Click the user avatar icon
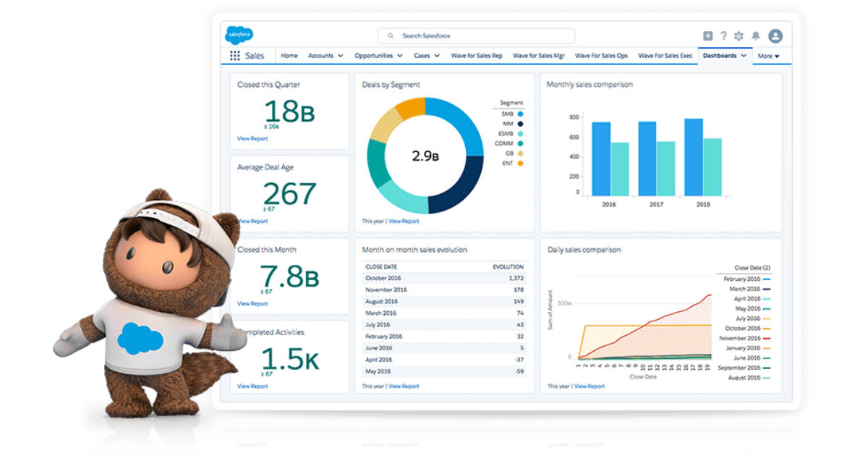The width and height of the screenshot is (868, 456). pyautogui.click(x=775, y=35)
